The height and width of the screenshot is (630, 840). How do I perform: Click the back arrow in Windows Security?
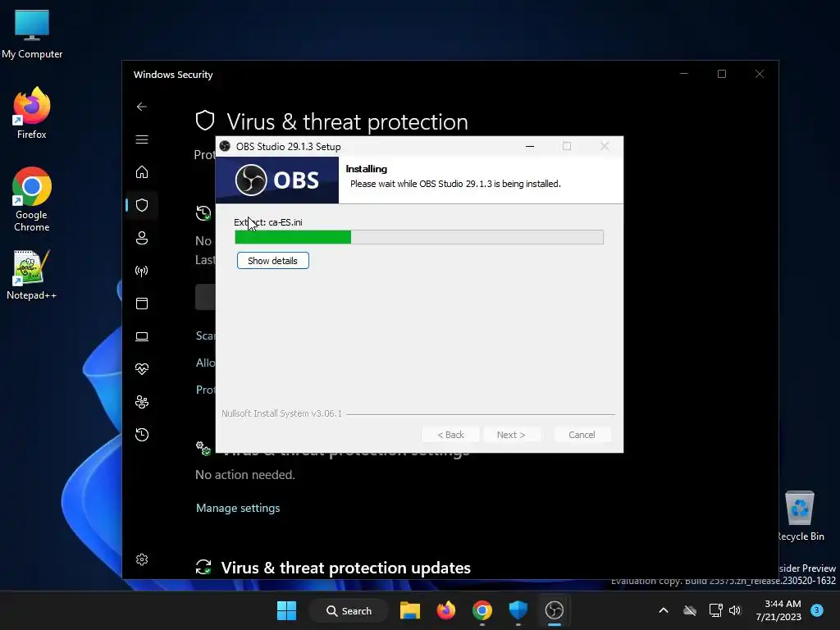tap(141, 107)
